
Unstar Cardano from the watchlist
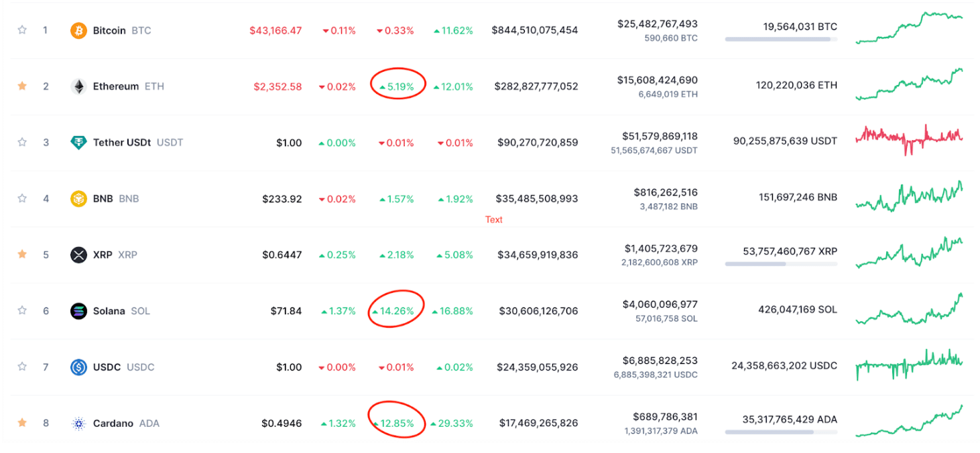[22, 423]
